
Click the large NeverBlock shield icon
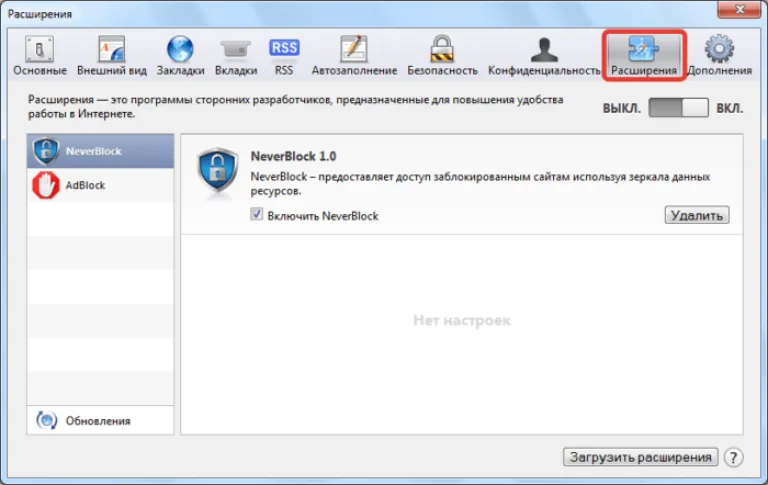[x=217, y=171]
